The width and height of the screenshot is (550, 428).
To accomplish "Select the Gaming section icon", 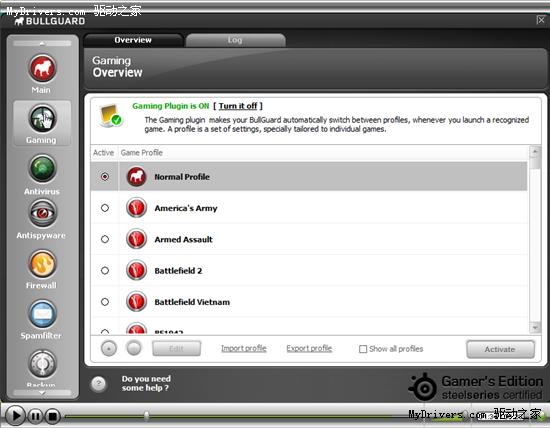I will pos(42,118).
